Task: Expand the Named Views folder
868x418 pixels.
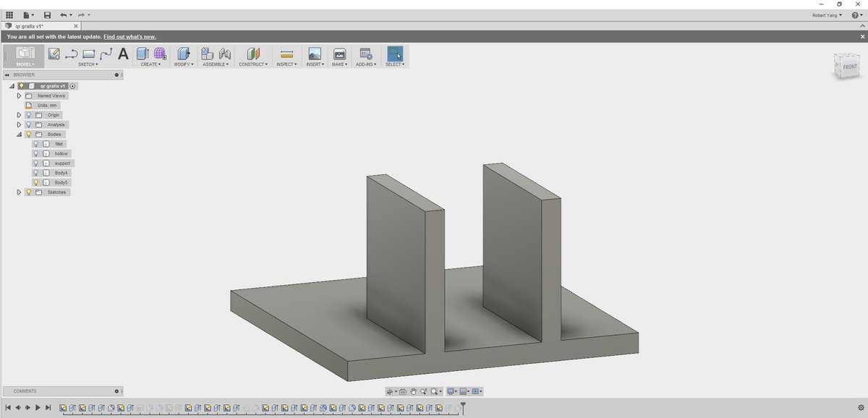Action: click(20, 95)
